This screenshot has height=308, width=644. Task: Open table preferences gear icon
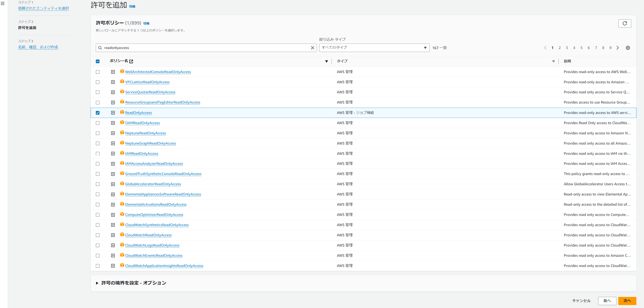(628, 48)
